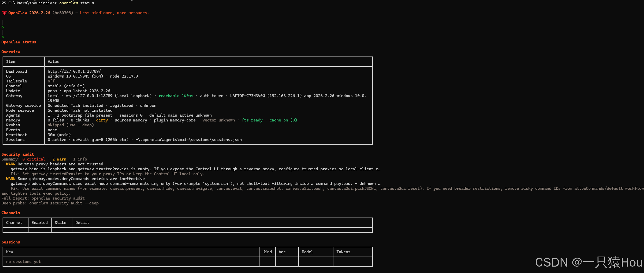644x273 pixels.
Task: Click the 'State' column header
Action: coord(60,223)
